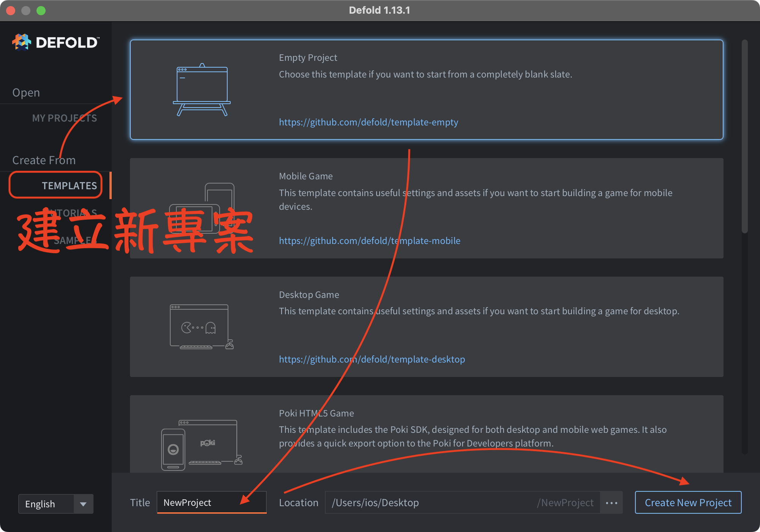Click the Desktop Game description text
This screenshot has height=532, width=760.
479,311
